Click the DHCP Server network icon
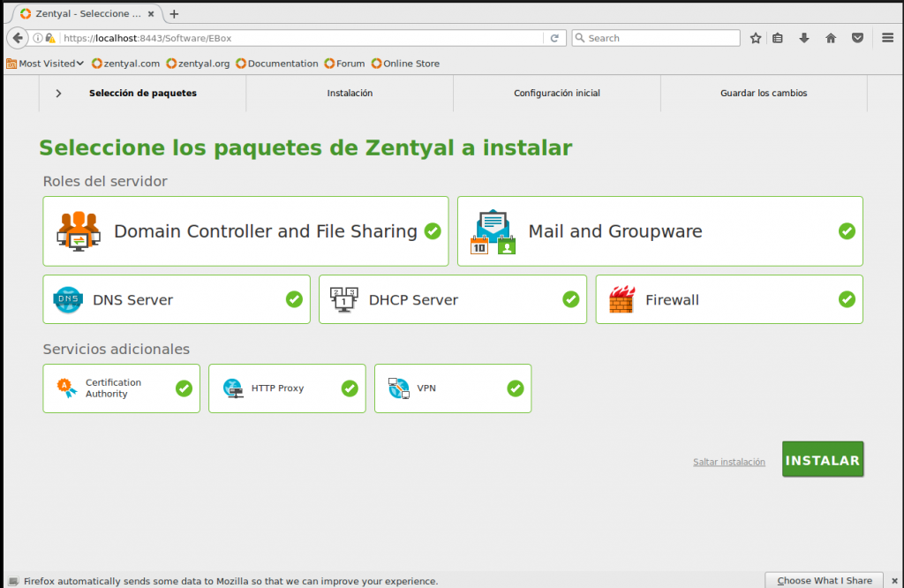 (343, 300)
